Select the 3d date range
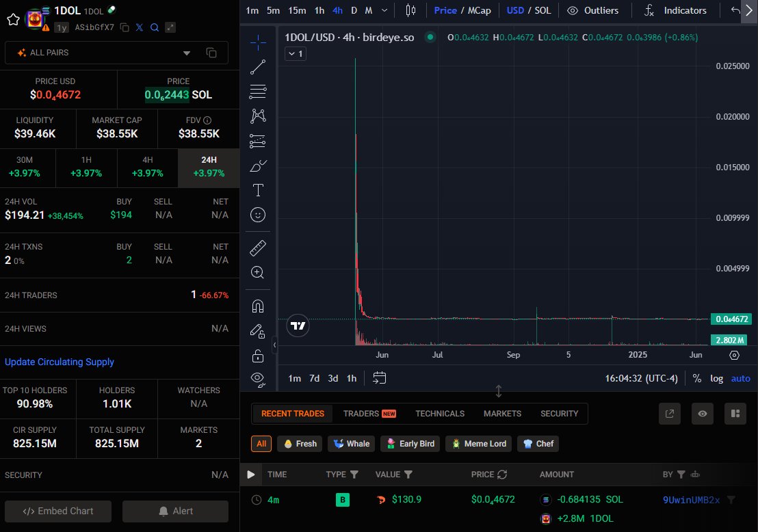The width and height of the screenshot is (758, 532). (x=333, y=378)
